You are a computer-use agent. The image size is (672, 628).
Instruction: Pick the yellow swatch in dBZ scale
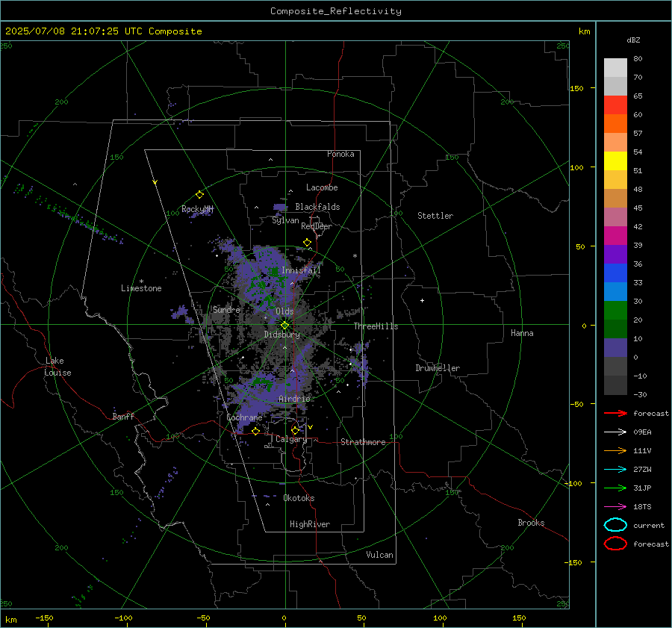[615, 161]
